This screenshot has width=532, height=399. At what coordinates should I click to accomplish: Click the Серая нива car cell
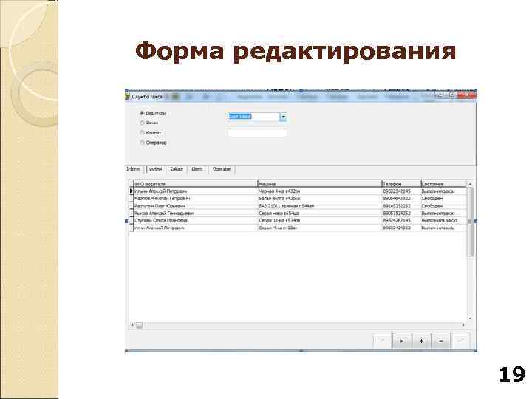pyautogui.click(x=320, y=214)
